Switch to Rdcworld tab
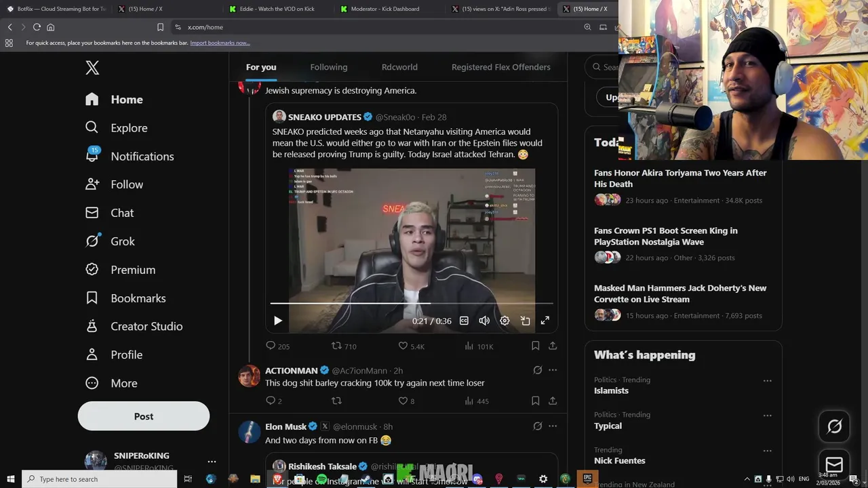868x488 pixels. click(x=399, y=67)
